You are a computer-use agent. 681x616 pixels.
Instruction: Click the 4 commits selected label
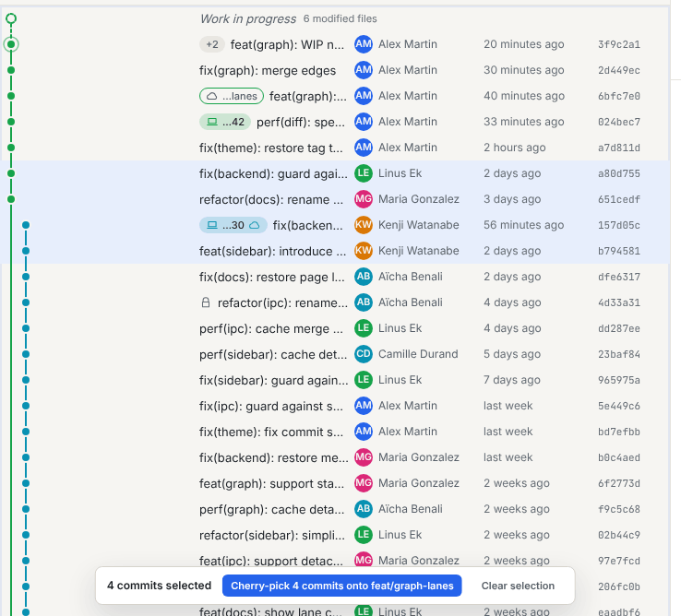pyautogui.click(x=159, y=586)
